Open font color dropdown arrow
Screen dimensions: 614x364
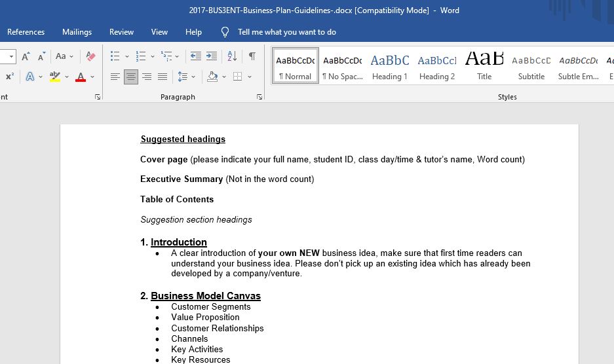tap(92, 77)
